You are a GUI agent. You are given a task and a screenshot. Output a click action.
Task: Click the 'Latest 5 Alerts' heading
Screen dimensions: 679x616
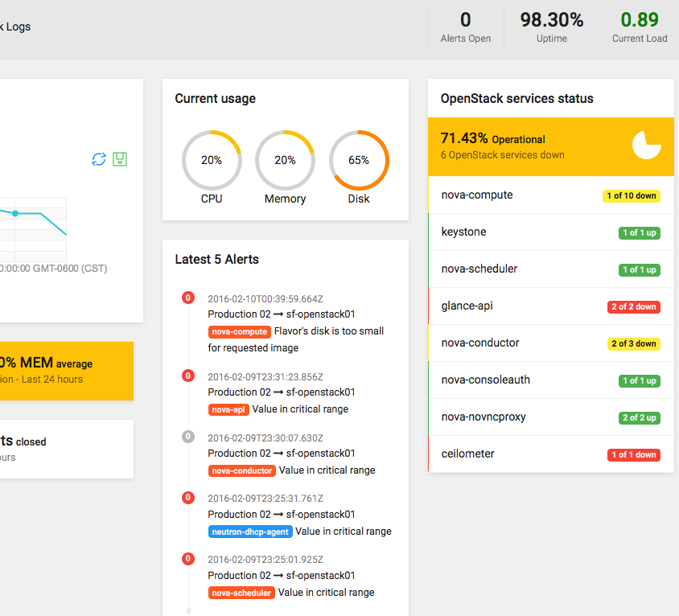click(216, 259)
